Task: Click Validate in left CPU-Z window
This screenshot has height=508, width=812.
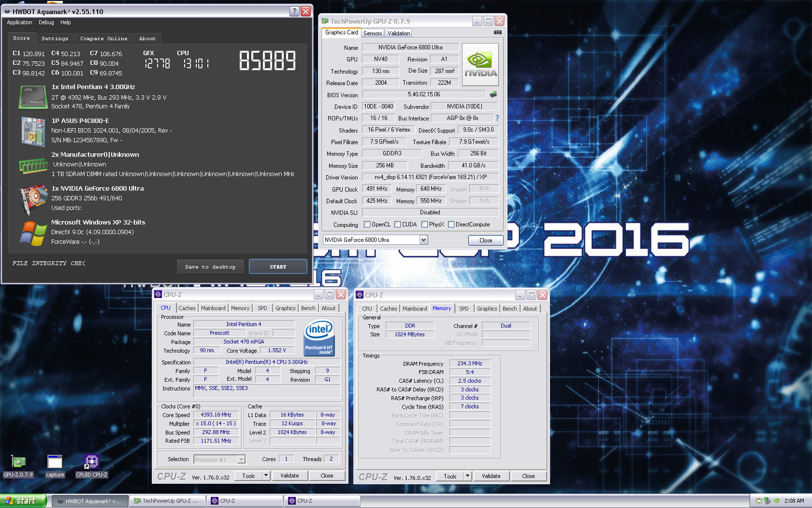Action: [x=290, y=476]
